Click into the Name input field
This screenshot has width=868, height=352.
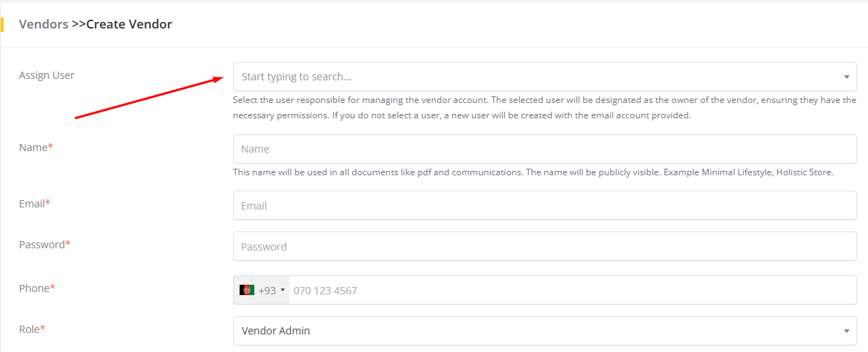coord(544,149)
